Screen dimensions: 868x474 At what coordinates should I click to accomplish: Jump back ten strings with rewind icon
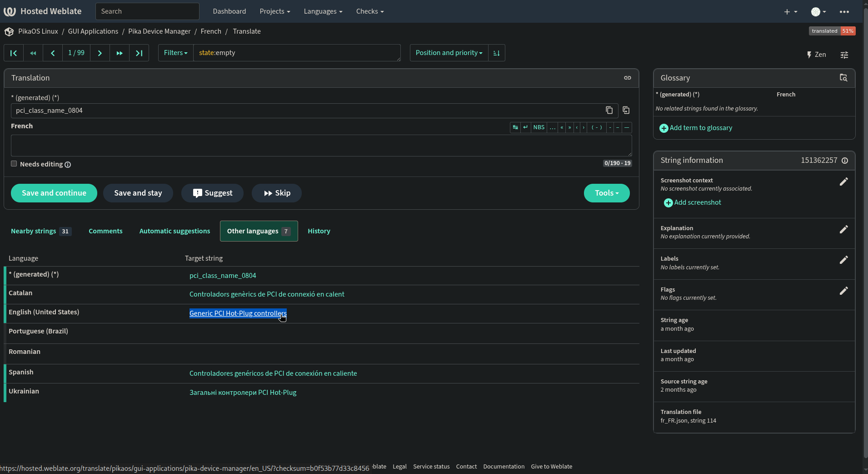coord(33,53)
